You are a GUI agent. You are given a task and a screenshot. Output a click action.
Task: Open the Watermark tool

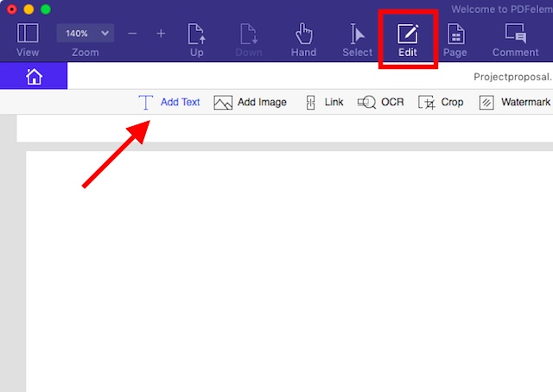(515, 102)
